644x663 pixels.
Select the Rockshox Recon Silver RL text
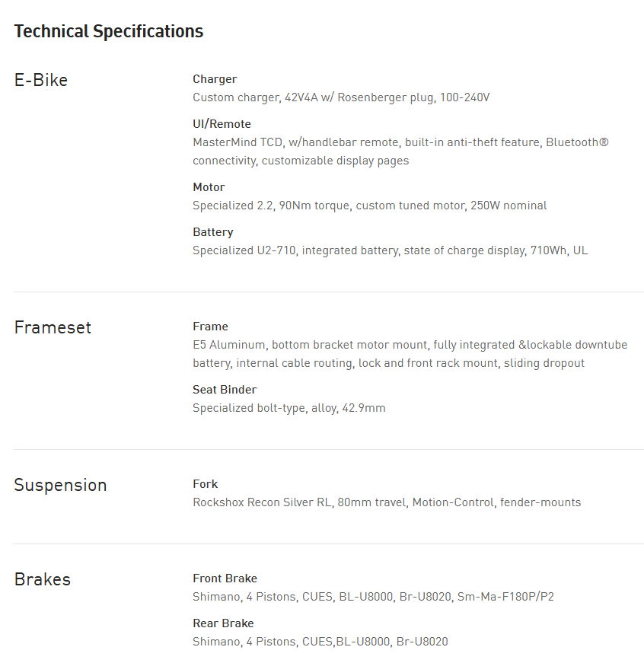(386, 502)
